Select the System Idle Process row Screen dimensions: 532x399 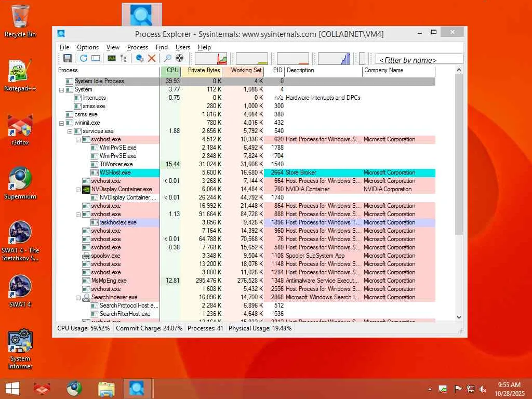246,81
